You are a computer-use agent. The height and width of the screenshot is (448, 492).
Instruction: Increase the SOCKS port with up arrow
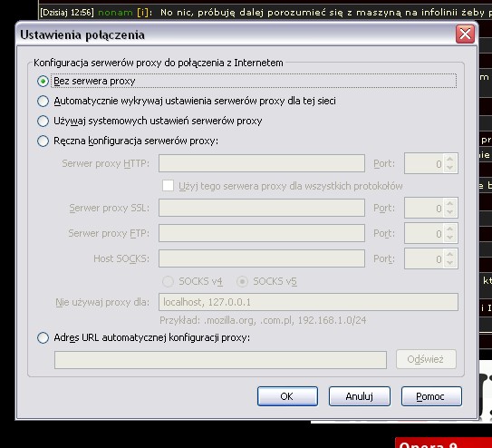click(450, 255)
